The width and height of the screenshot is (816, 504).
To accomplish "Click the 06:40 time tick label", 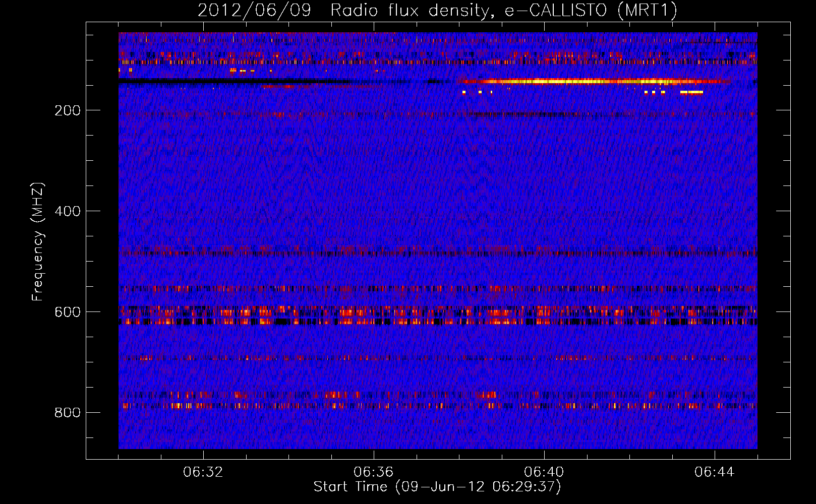I will [544, 472].
